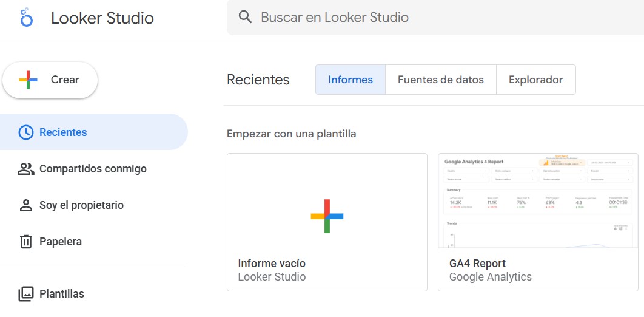The height and width of the screenshot is (317, 644).
Task: Click the trash can icon for Papelera
Action: click(x=25, y=242)
